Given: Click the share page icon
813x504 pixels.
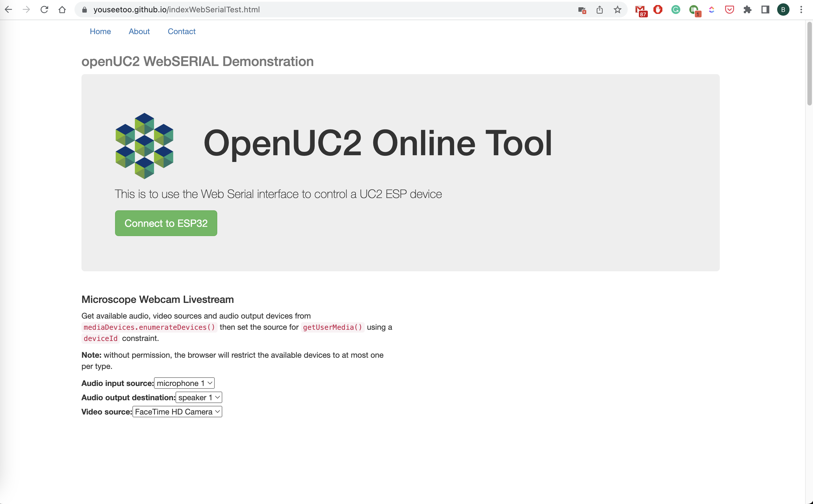Looking at the screenshot, I should 599,10.
